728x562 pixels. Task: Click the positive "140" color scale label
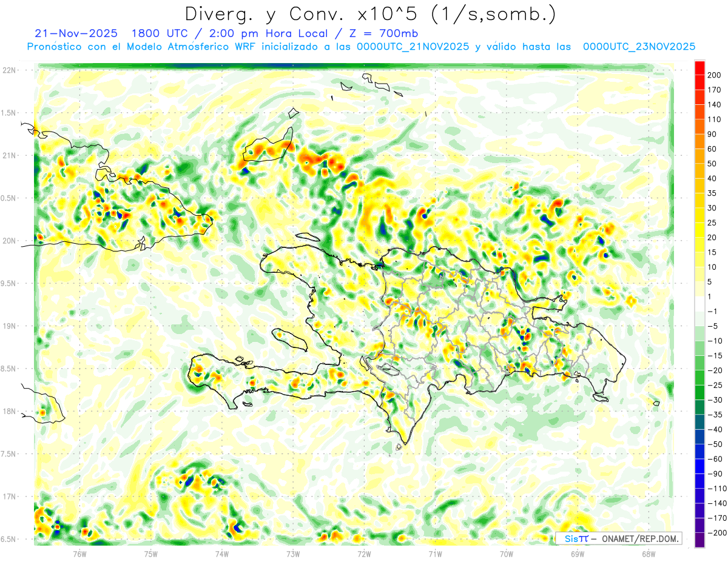point(715,105)
